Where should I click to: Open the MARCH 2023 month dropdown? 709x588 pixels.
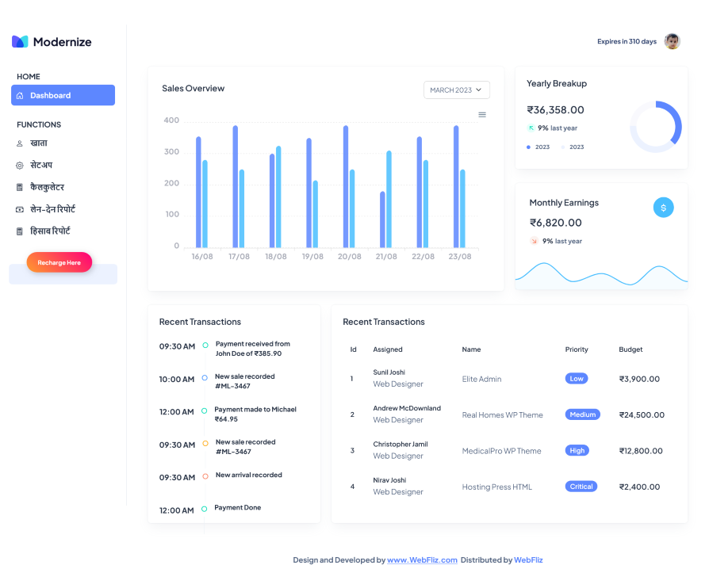[456, 90]
